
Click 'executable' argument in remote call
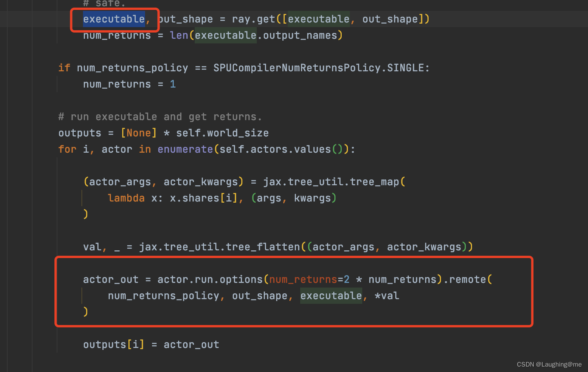[331, 296]
